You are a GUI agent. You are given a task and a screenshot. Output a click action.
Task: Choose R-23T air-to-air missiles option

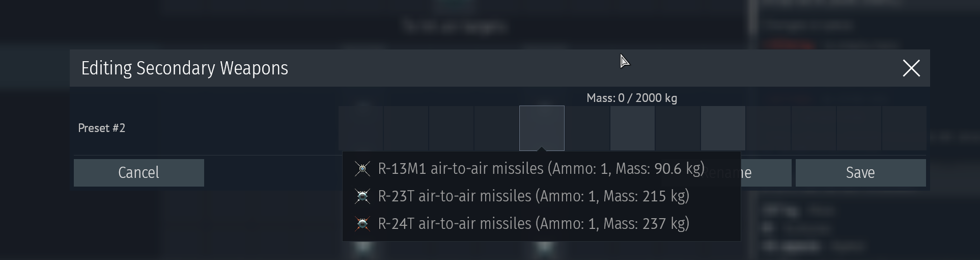tap(534, 196)
